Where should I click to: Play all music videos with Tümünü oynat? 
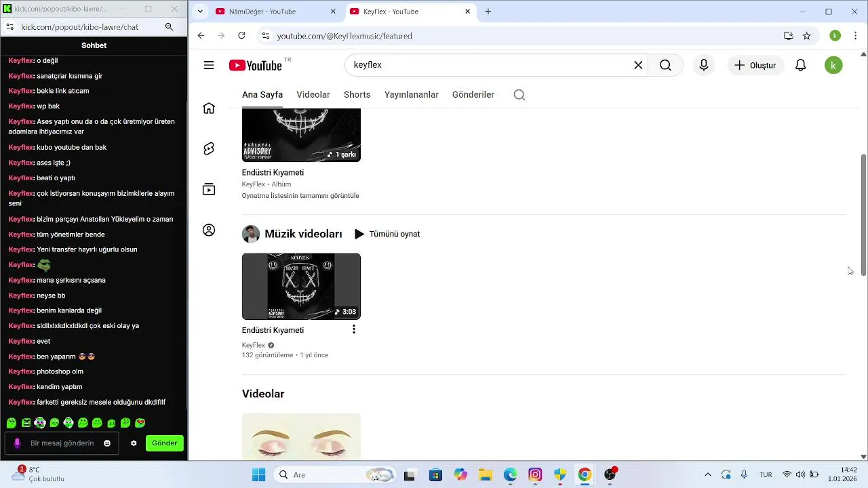(x=387, y=234)
